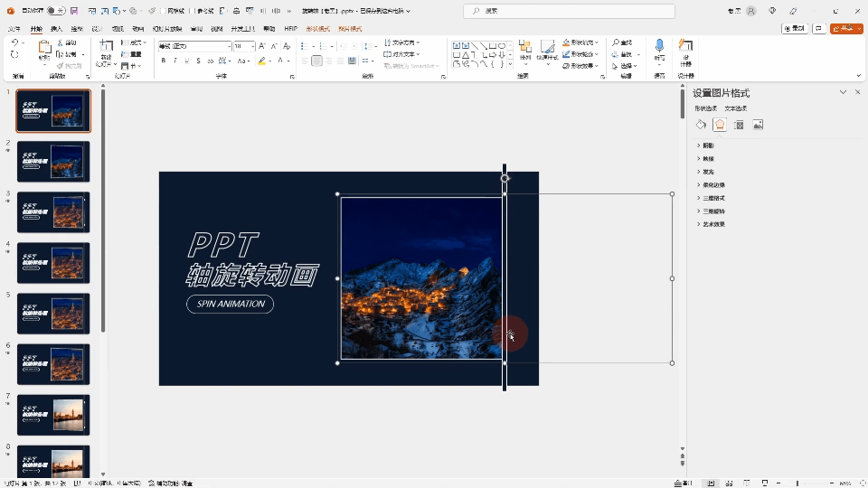The height and width of the screenshot is (488, 868).
Task: Open the format pane options chevron
Action: 843,92
